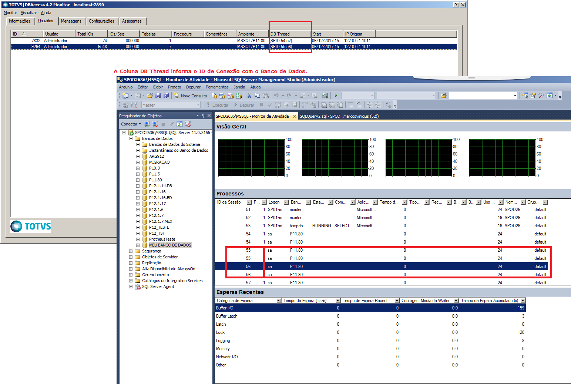Switch to the Configurações tab in DBAccess
588x392 pixels.
(x=101, y=21)
